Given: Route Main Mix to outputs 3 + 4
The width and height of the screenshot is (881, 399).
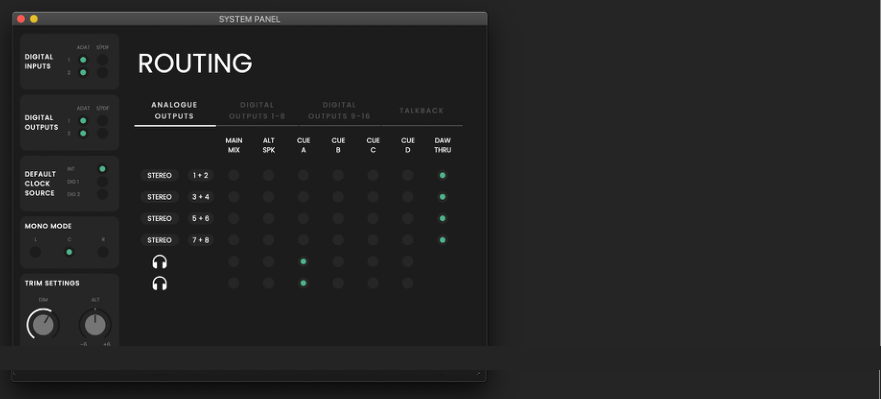Looking at the screenshot, I should point(234,197).
